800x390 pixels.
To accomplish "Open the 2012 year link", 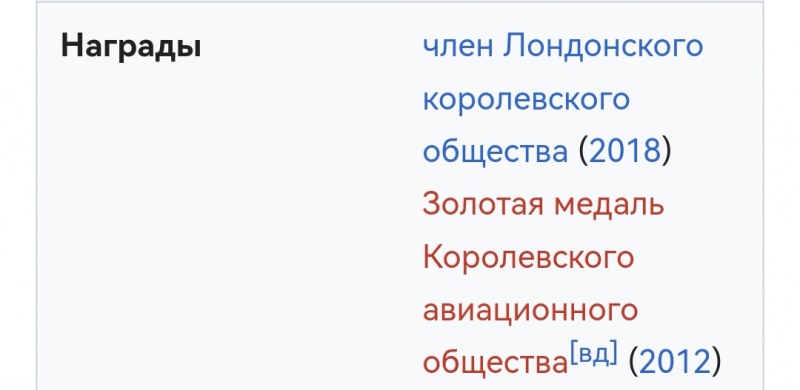I will (674, 362).
